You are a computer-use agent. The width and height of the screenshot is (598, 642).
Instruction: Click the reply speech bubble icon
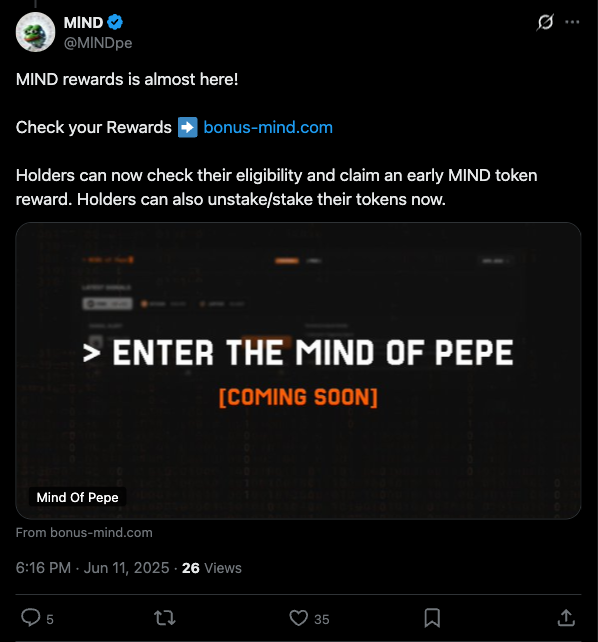tap(31, 617)
